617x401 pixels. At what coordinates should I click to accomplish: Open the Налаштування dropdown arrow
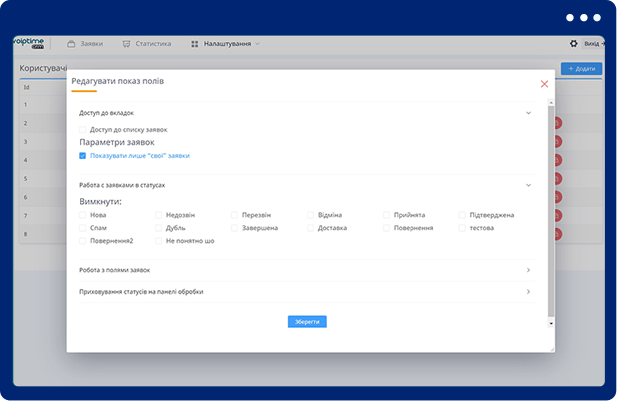coord(257,44)
